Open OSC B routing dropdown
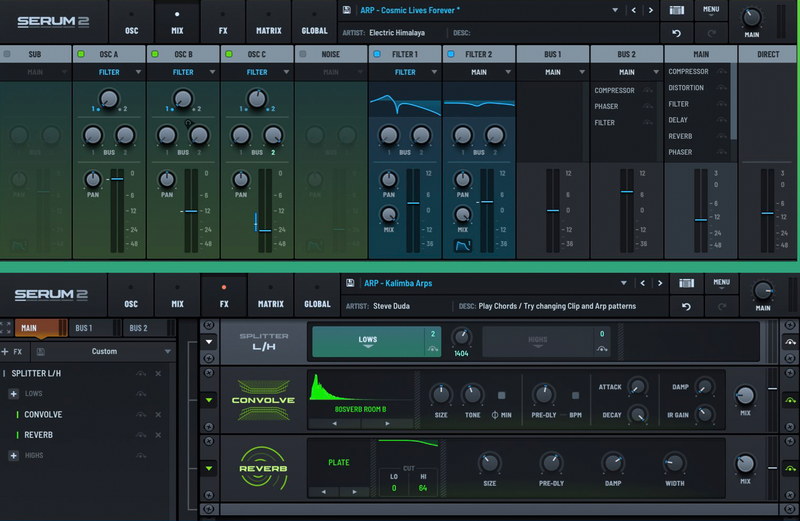This screenshot has height=521, width=800. (183, 72)
